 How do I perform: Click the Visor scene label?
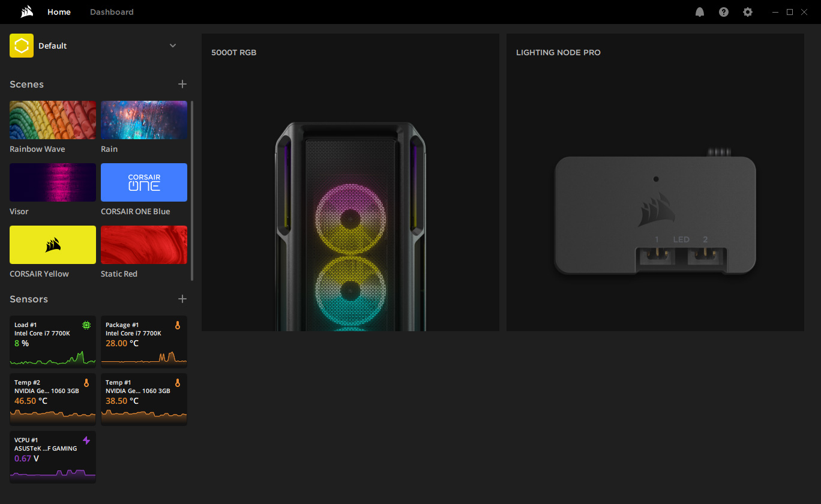(x=19, y=212)
